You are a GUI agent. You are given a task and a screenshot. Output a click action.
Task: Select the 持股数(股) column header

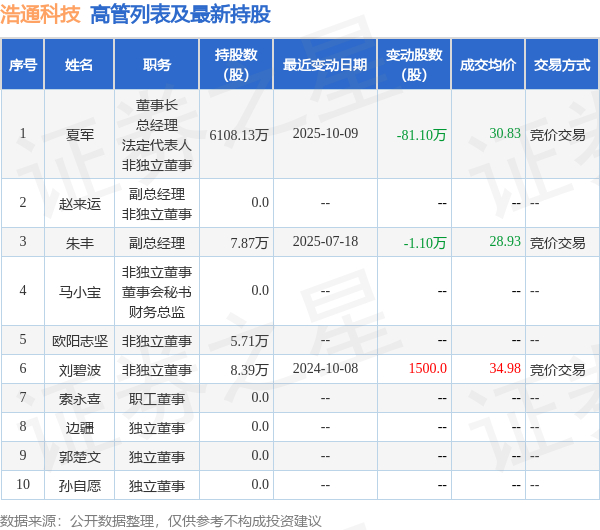point(236,65)
